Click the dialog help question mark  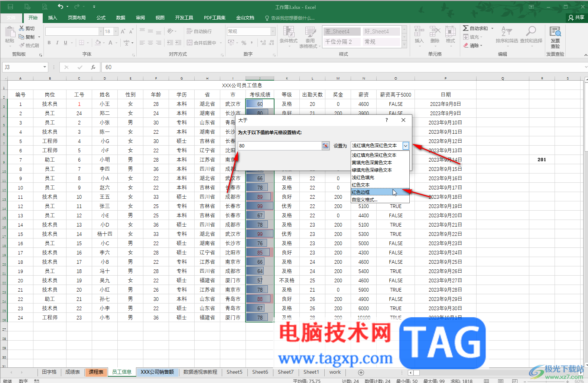pos(387,120)
